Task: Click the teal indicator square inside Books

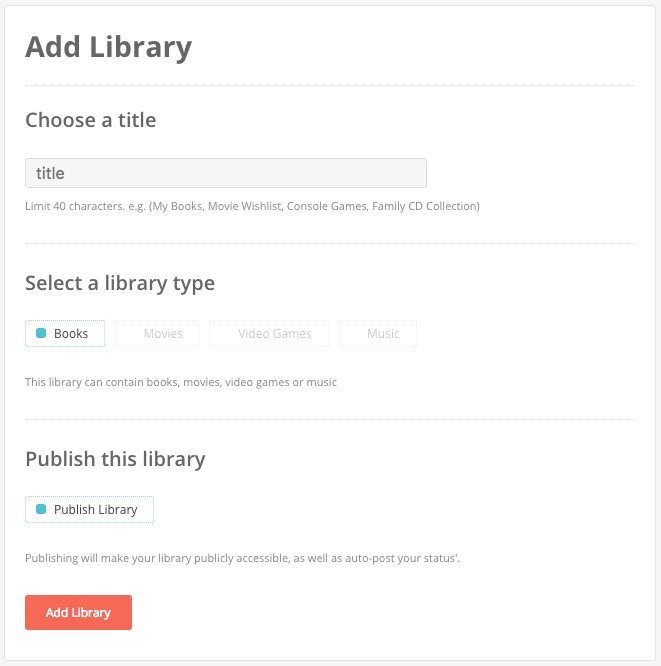Action: click(x=41, y=334)
